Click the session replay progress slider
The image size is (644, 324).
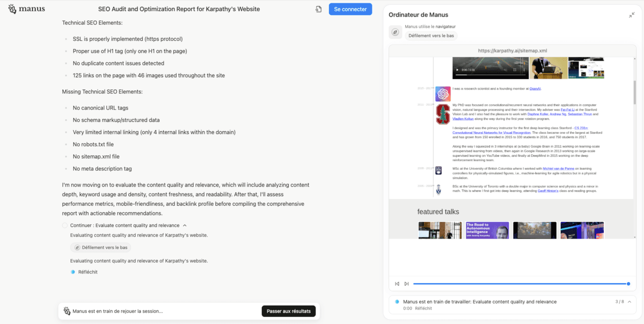click(521, 284)
